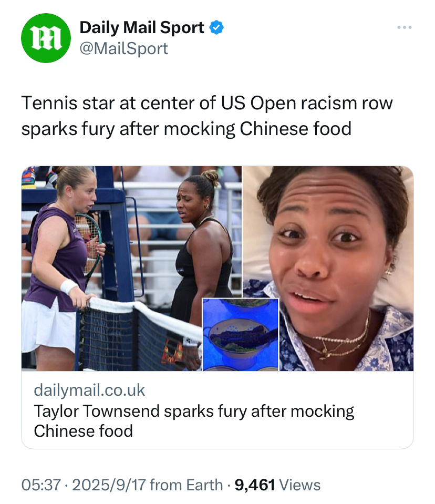435x504 pixels.
Task: Open the inset blue colander food image
Action: pos(240,334)
